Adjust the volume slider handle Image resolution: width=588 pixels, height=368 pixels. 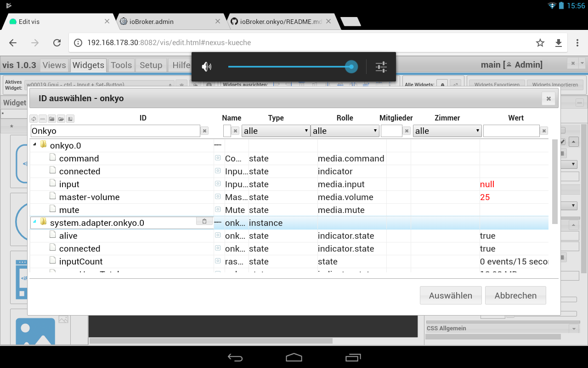pyautogui.click(x=351, y=67)
